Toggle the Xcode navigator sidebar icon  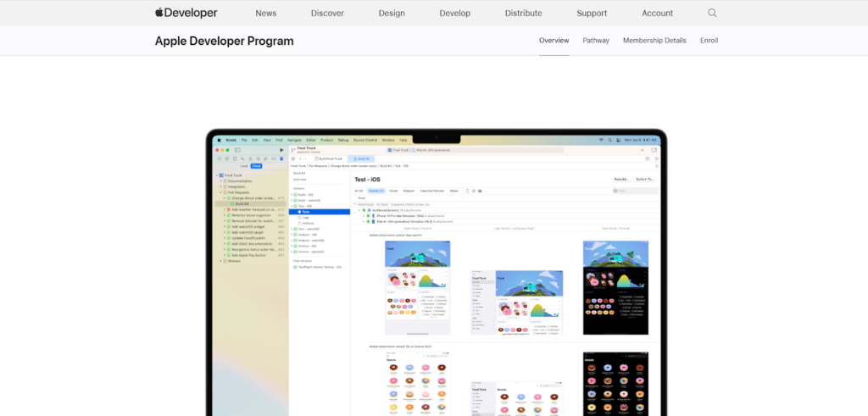click(237, 150)
